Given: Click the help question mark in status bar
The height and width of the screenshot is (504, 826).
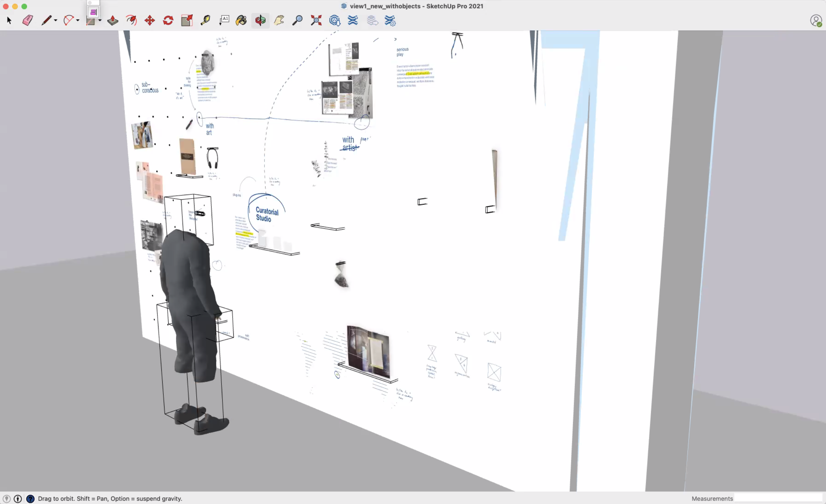Looking at the screenshot, I should pyautogui.click(x=31, y=499).
